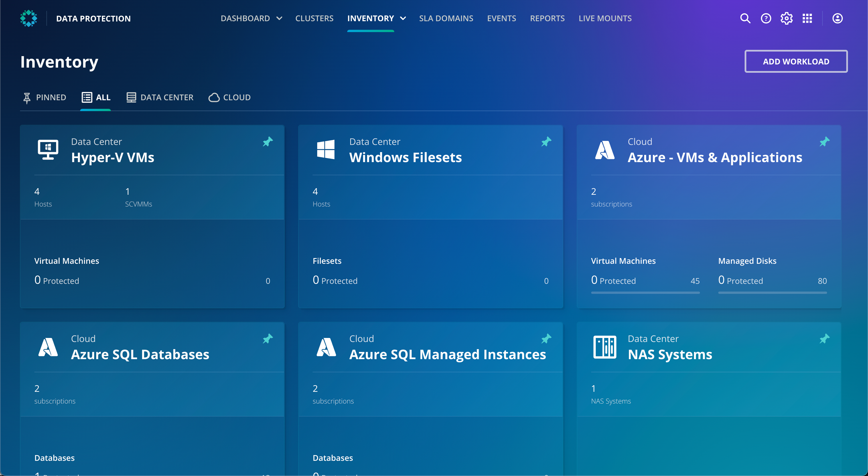Click the NAS Systems storage icon

pyautogui.click(x=605, y=347)
